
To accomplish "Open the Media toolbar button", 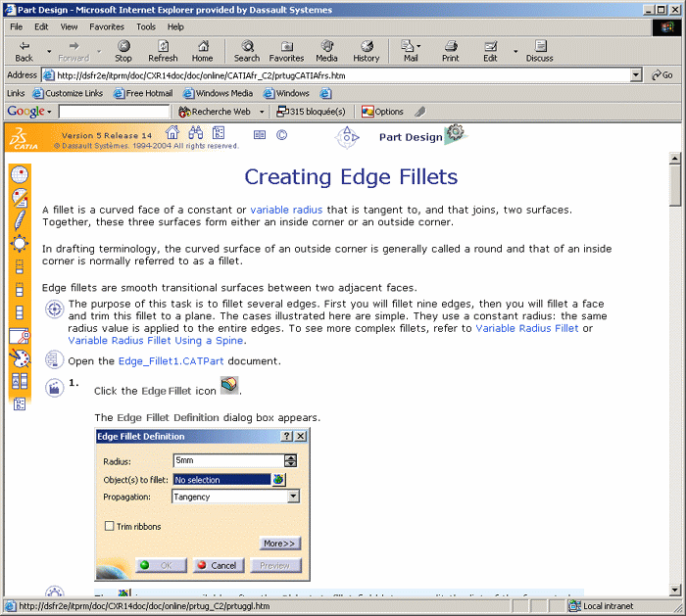I will (x=326, y=51).
